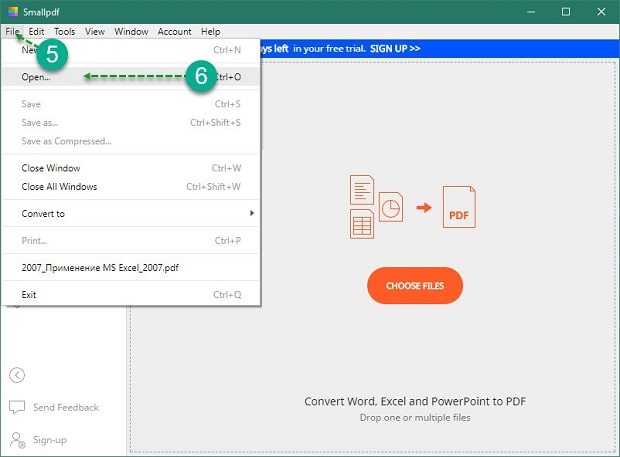
Task: Click the pie chart presentation icon
Action: tap(391, 206)
